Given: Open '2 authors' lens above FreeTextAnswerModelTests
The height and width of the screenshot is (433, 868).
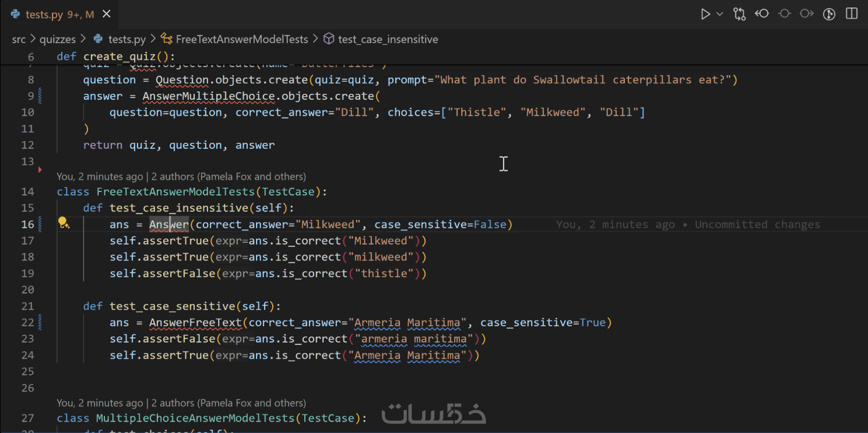Looking at the screenshot, I should pos(229,176).
